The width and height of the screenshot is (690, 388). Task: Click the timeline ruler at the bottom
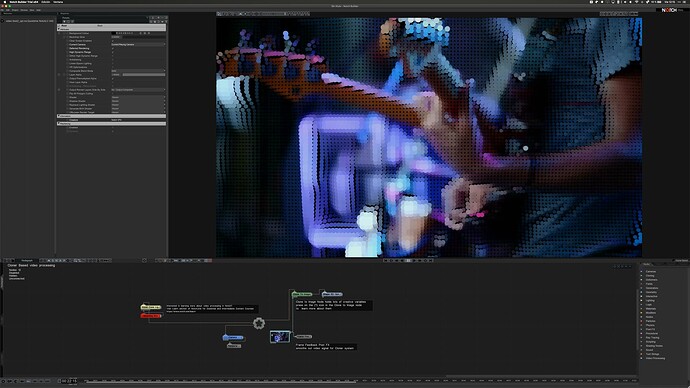361,381
